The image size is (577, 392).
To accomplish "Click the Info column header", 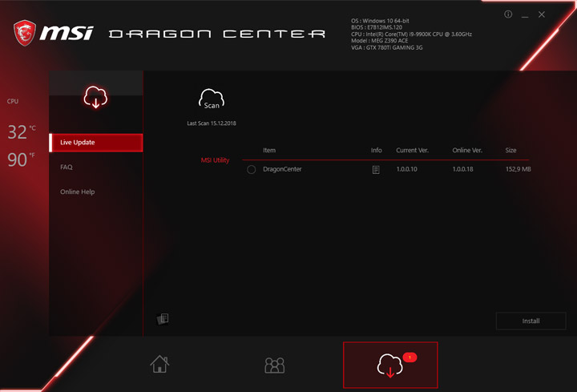I will click(376, 150).
